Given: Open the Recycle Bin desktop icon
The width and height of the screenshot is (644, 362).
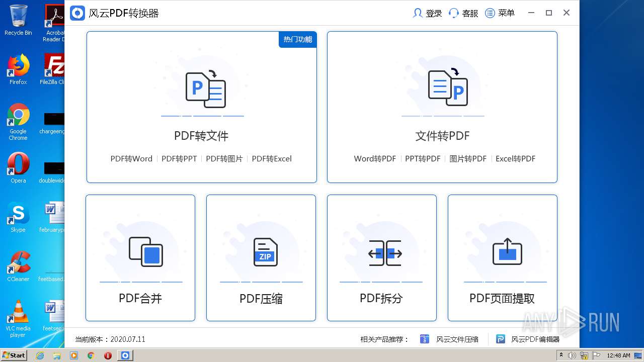Looking at the screenshot, I should (18, 20).
